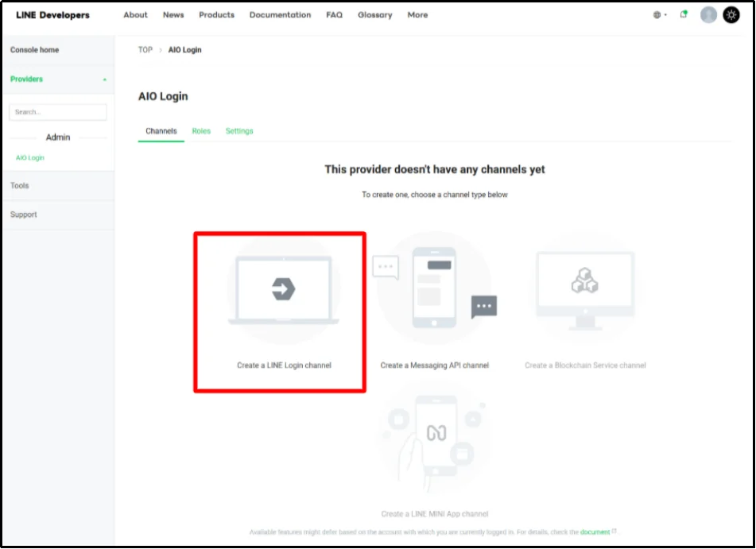Image resolution: width=756 pixels, height=549 pixels.
Task: Click the Blockchain Service monitor icon
Action: [x=584, y=288]
